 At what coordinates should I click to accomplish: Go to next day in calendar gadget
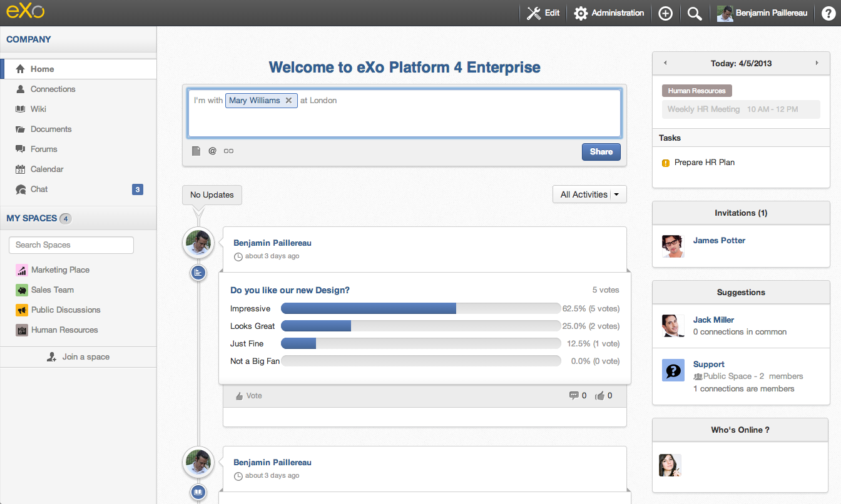point(817,63)
